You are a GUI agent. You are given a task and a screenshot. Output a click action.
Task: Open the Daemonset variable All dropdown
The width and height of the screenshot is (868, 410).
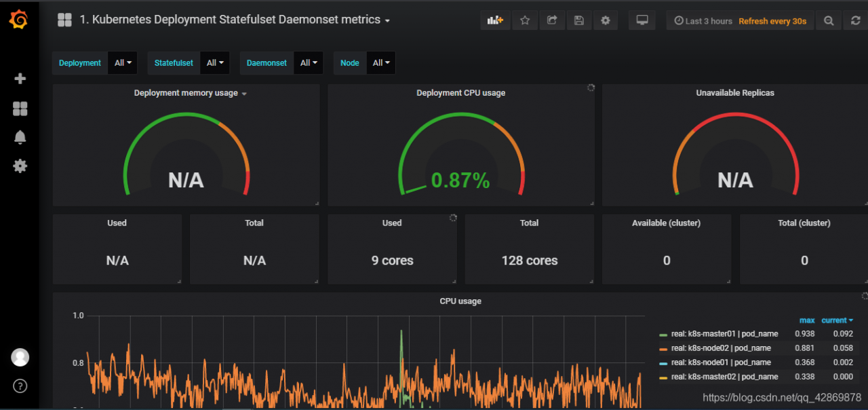pyautogui.click(x=309, y=63)
